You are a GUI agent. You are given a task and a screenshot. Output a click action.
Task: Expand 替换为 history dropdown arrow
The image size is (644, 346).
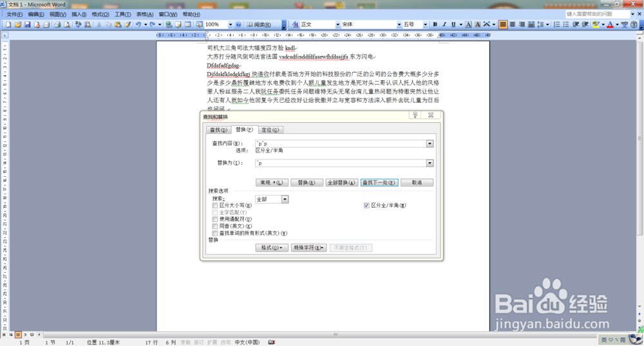(x=430, y=163)
